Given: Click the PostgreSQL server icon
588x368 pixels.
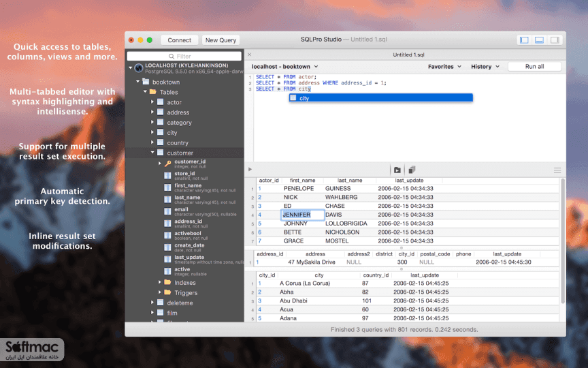Looking at the screenshot, I should pyautogui.click(x=139, y=68).
